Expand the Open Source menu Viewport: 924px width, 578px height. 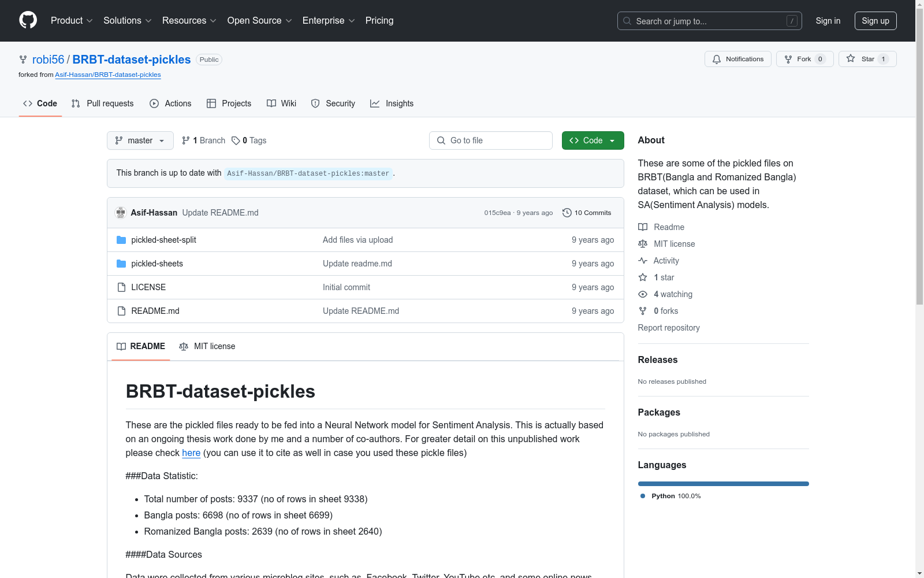(x=260, y=21)
